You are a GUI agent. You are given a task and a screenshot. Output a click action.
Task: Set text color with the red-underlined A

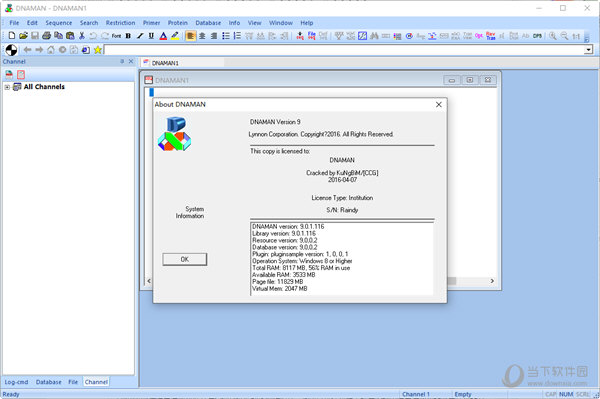click(163, 36)
